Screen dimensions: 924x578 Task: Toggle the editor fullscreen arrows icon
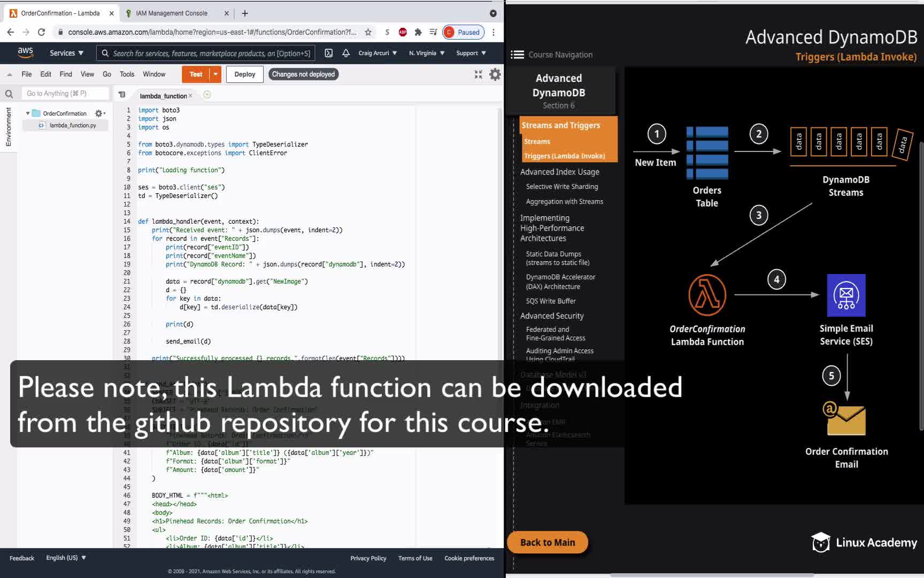point(478,74)
